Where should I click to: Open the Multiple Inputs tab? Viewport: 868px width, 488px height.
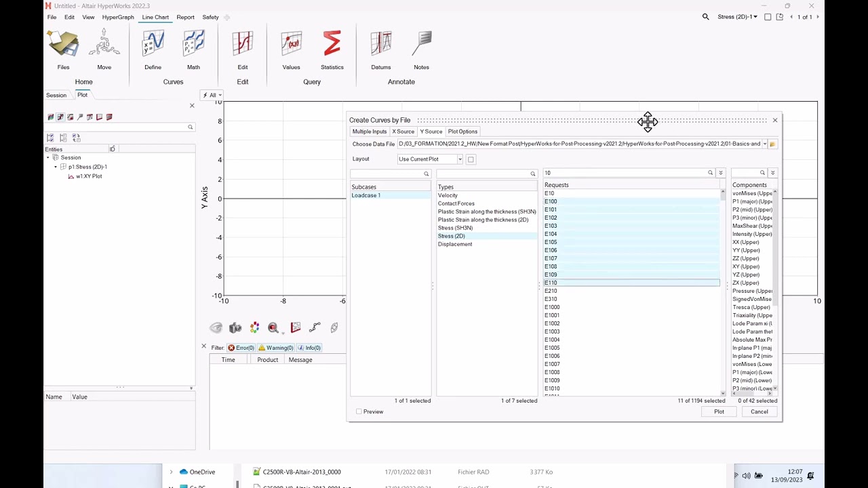pos(370,131)
